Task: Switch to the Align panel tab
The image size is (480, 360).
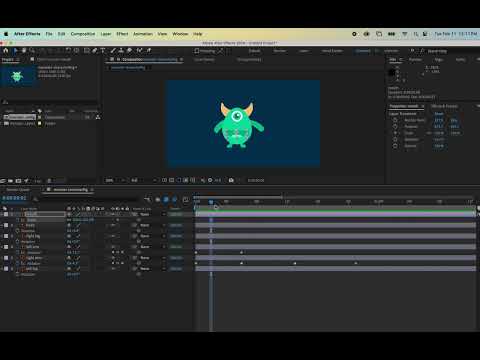Action: click(439, 60)
